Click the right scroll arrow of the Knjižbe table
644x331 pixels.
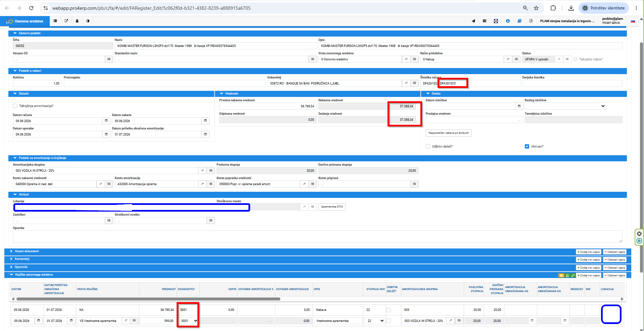(622, 299)
